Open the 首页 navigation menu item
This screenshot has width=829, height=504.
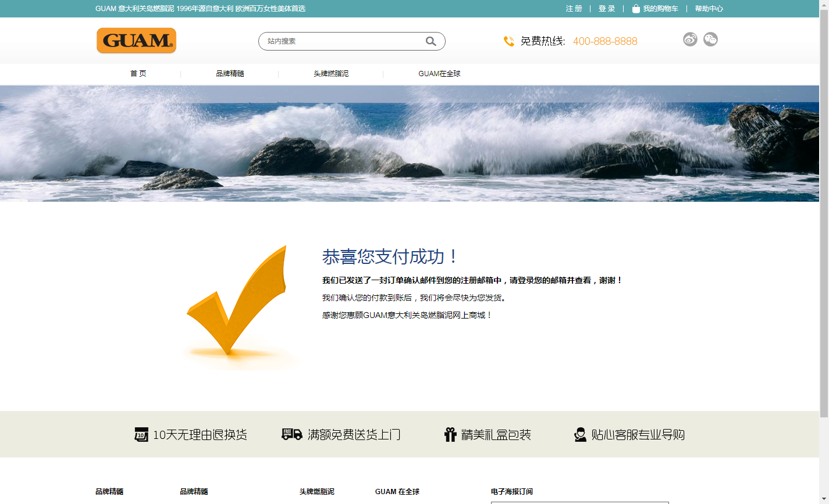tap(138, 74)
